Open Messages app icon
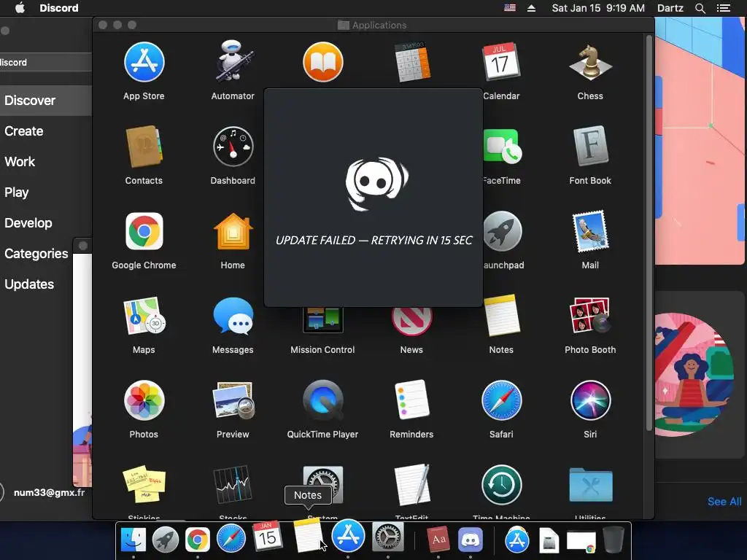The image size is (747, 560). (x=233, y=316)
